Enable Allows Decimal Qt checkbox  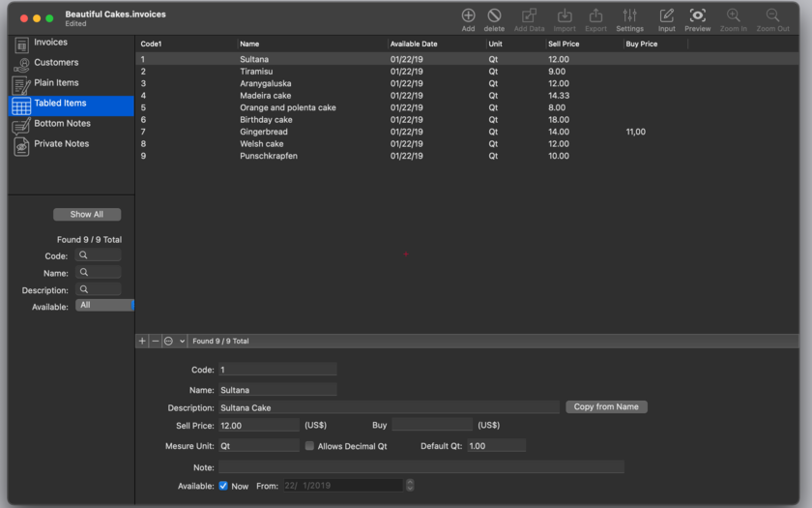309,446
